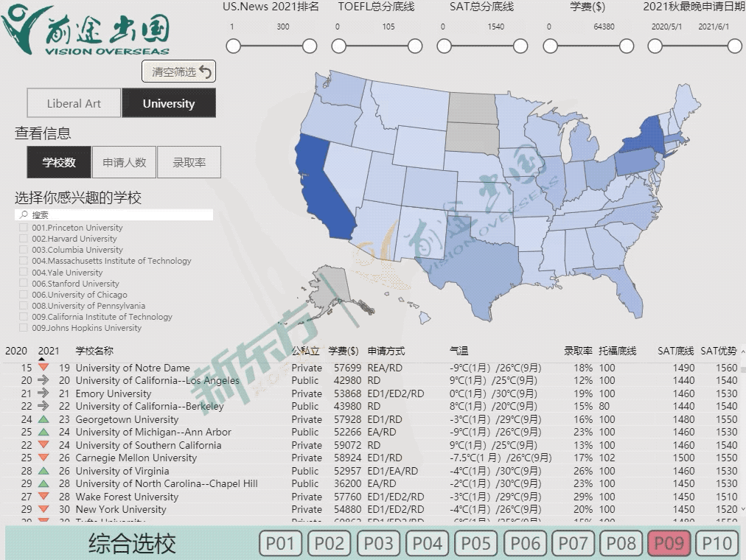Sort the table by the 2021 column header
This screenshot has width=746, height=560.
pos(49,351)
